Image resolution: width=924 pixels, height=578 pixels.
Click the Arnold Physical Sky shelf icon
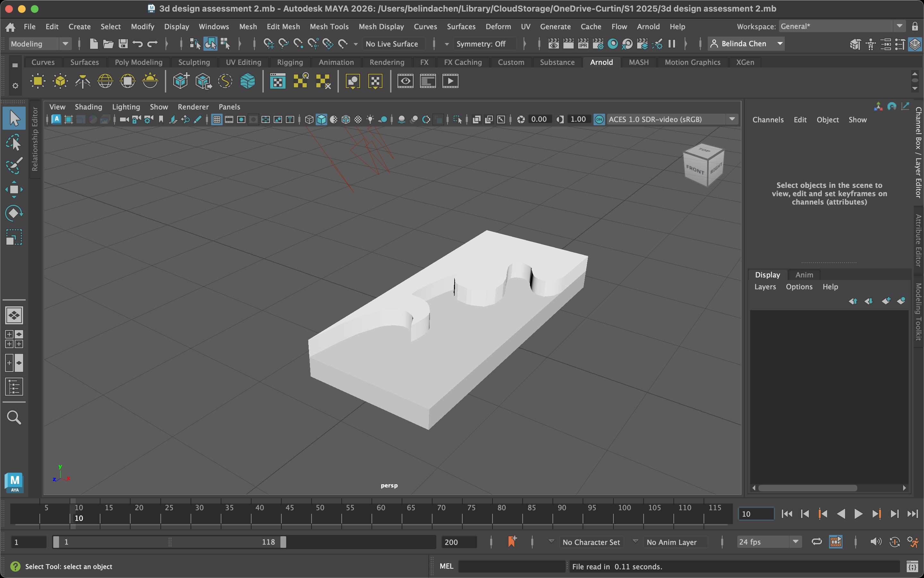click(150, 81)
